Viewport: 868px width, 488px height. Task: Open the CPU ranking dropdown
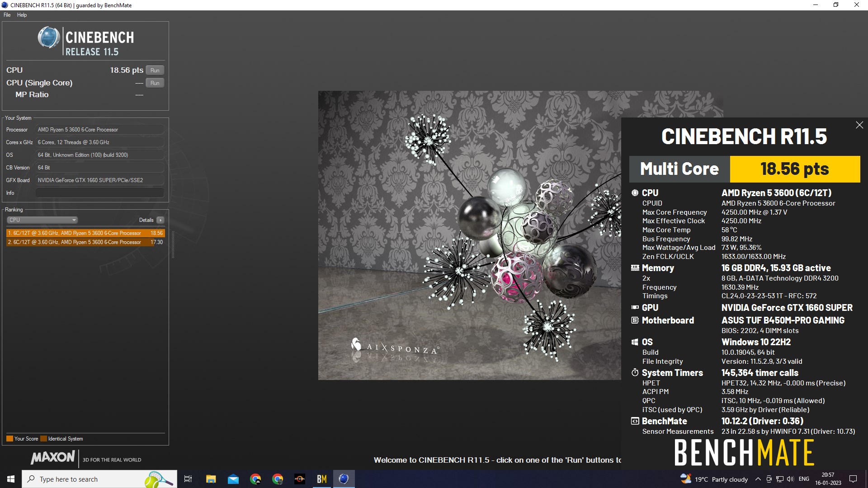[x=42, y=220]
